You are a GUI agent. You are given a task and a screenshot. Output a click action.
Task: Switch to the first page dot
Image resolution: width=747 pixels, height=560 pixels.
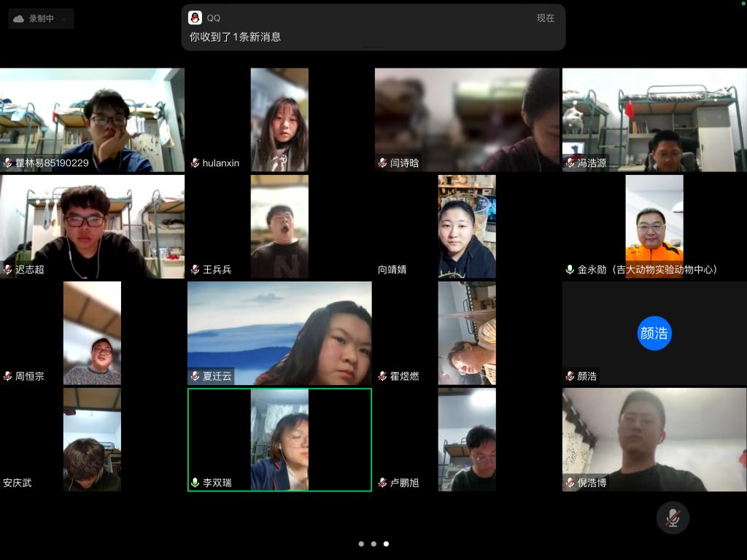click(x=361, y=544)
